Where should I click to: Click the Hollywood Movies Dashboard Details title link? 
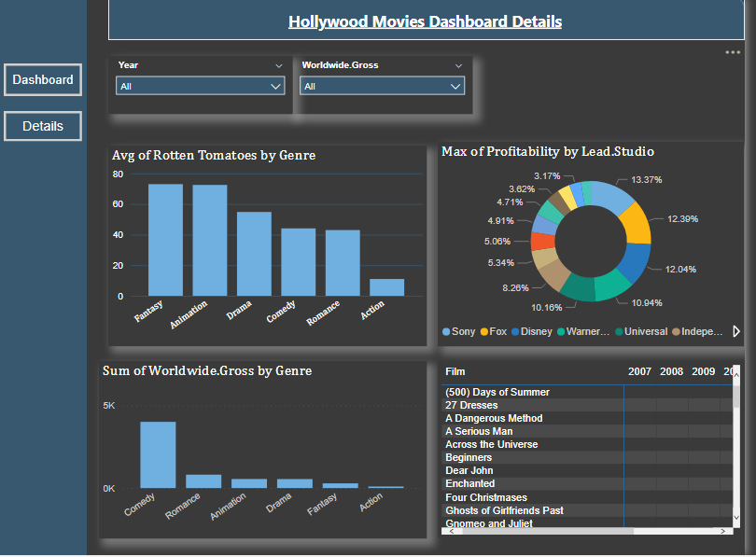point(425,21)
